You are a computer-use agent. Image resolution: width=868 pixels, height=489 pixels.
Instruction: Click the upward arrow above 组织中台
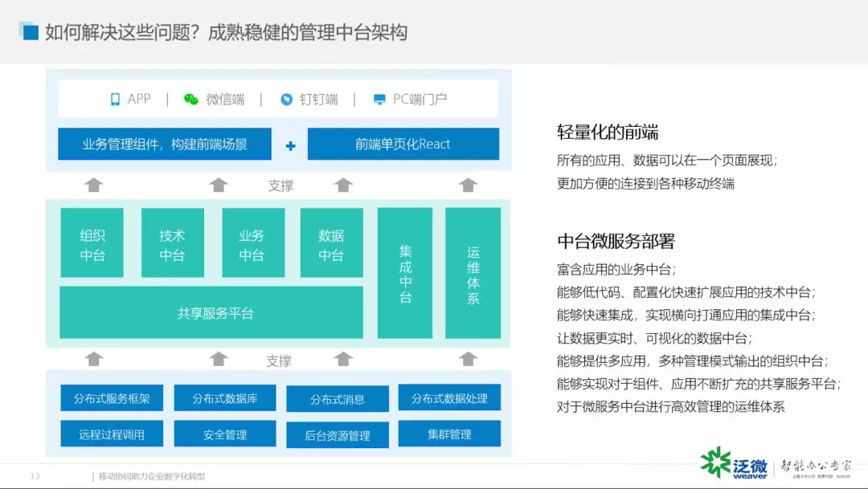pyautogui.click(x=94, y=185)
